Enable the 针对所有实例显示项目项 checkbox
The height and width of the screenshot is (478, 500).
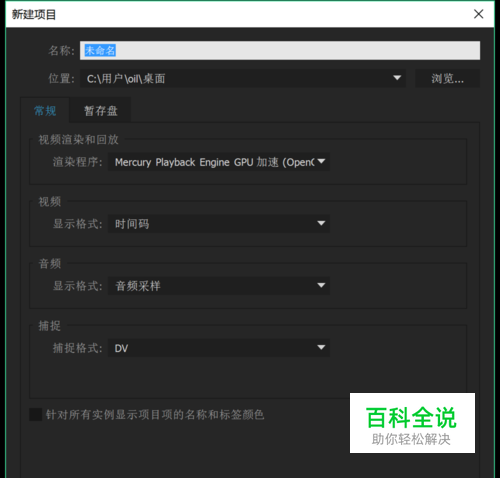(36, 414)
